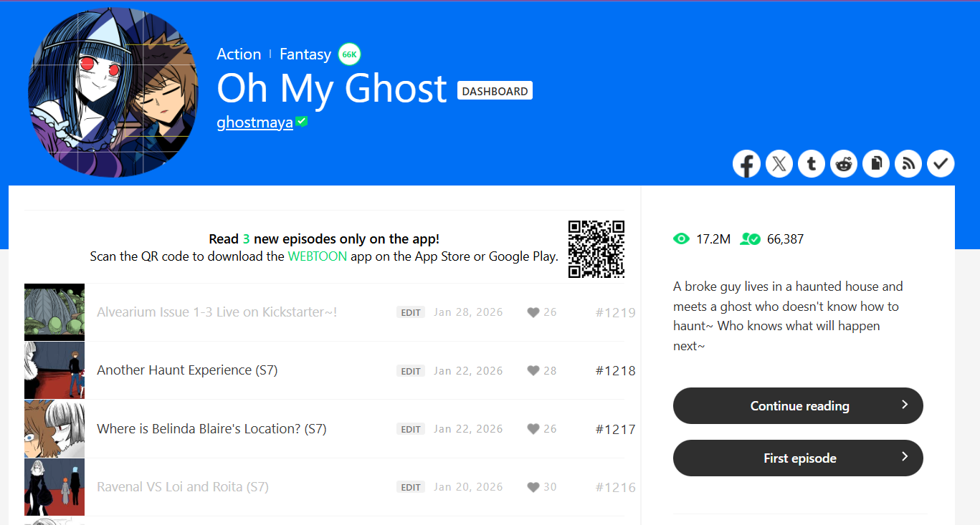980x525 pixels.
Task: Open the Action genre link
Action: pos(239,54)
